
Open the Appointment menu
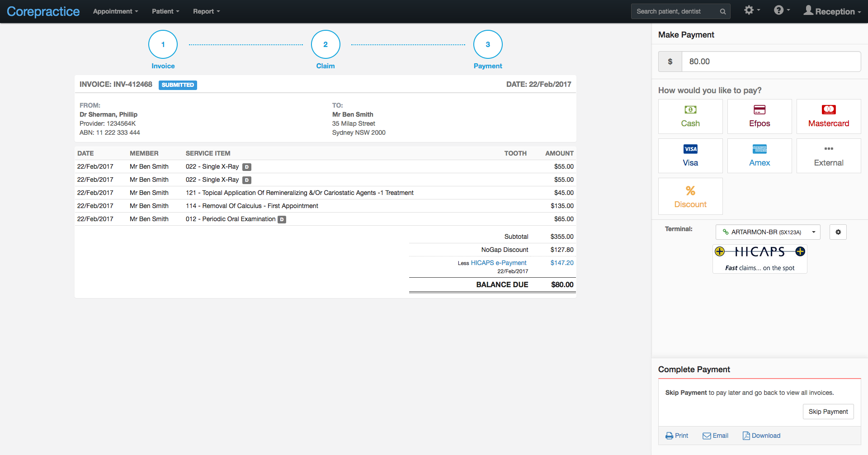tap(115, 11)
